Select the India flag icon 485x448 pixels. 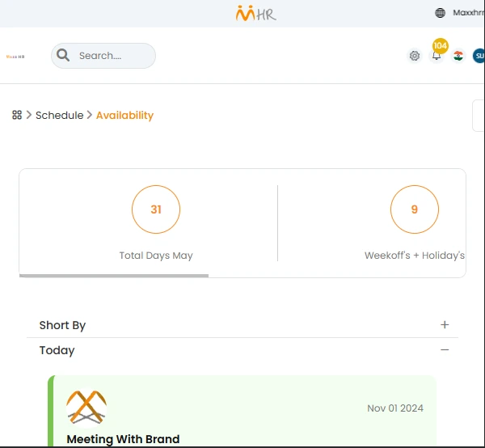(x=458, y=56)
